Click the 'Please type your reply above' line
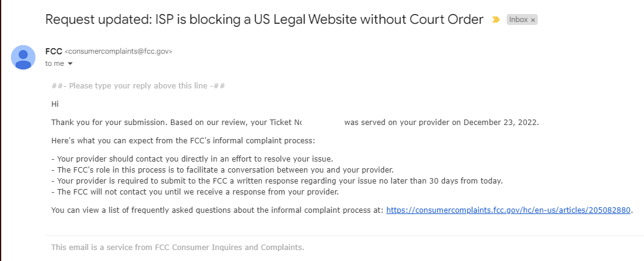The height and width of the screenshot is (261, 644). [x=138, y=86]
